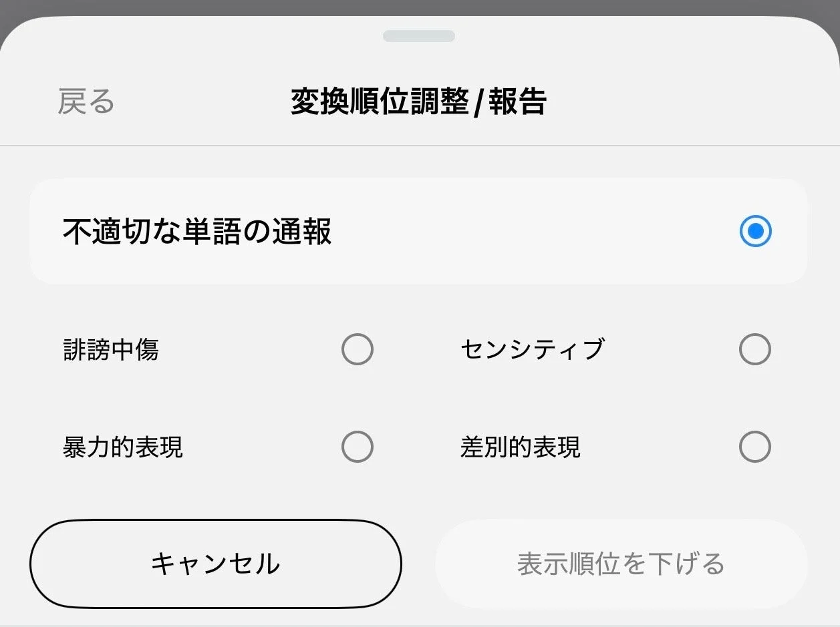Click the 差別的表現 label text
840x627 pixels.
click(x=520, y=447)
